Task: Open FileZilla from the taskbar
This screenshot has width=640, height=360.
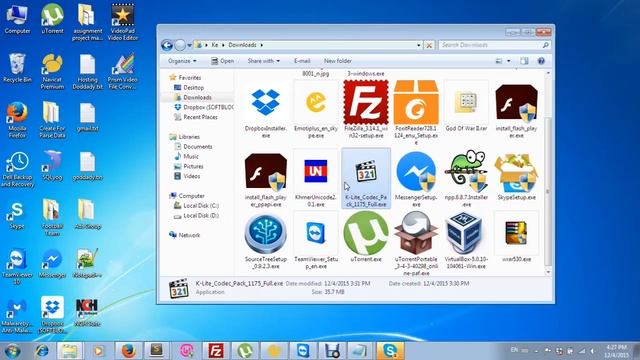Action: [216, 351]
